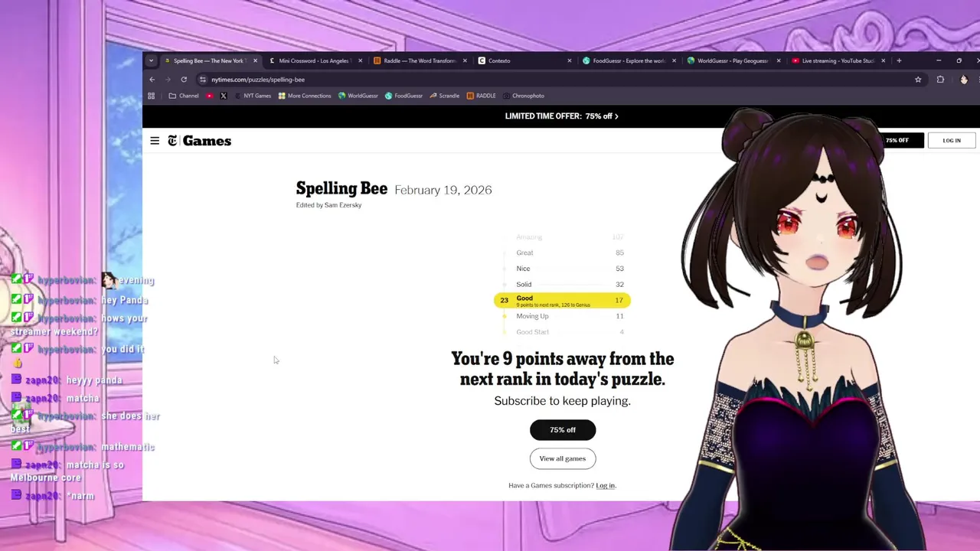Click the Nice rank label
Image resolution: width=980 pixels, height=551 pixels.
pyautogui.click(x=523, y=269)
